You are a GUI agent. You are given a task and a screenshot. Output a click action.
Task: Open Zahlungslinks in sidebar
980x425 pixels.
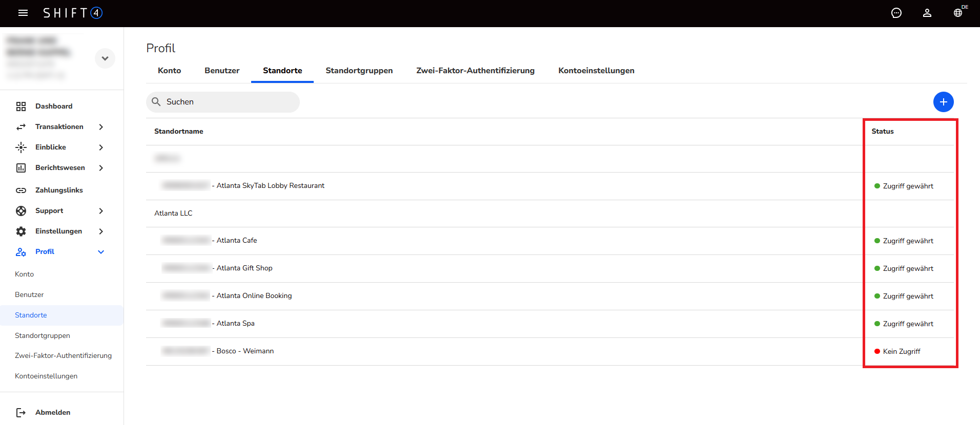tap(59, 190)
